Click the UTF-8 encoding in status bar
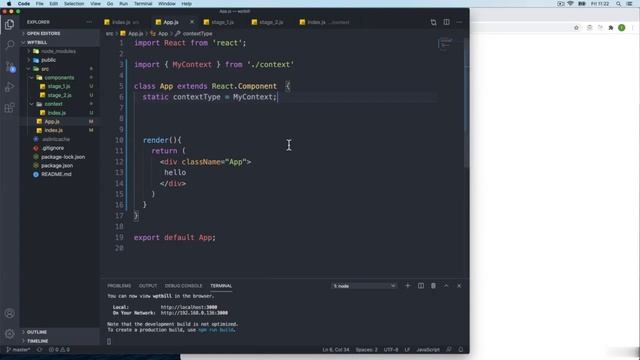 391,349
